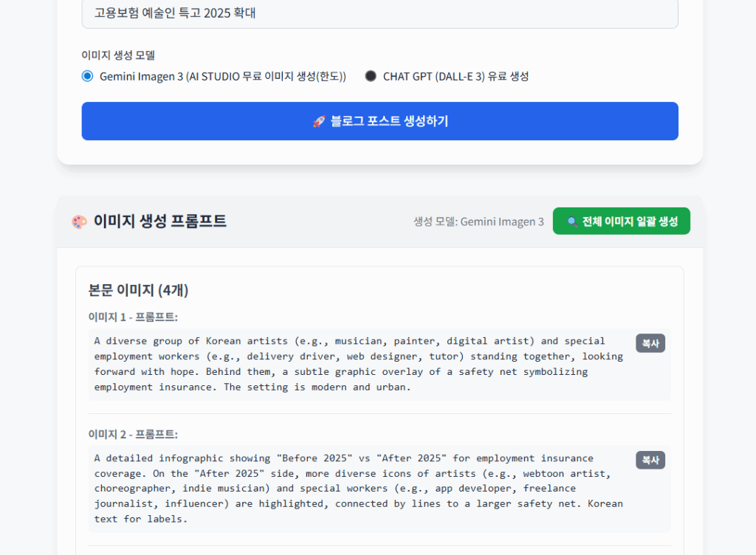Select the Gemini Imagen 3 radio button

click(x=88, y=76)
